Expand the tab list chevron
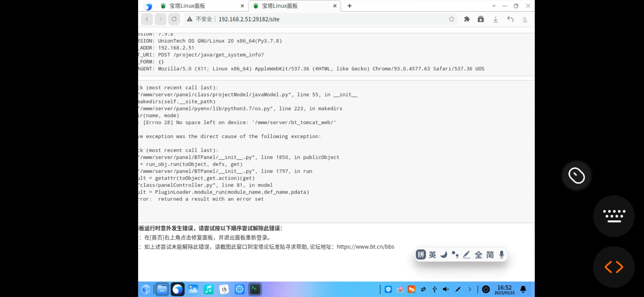This screenshot has width=644, height=297. coord(494,6)
